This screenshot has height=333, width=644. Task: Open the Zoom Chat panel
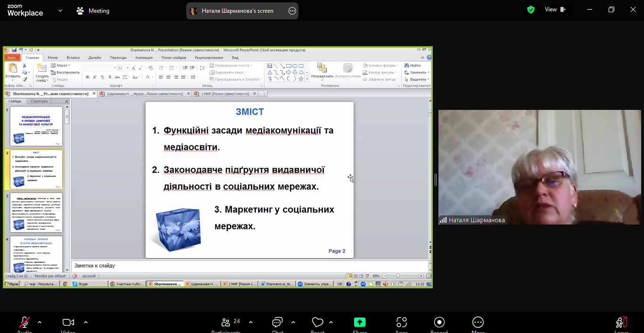click(277, 323)
